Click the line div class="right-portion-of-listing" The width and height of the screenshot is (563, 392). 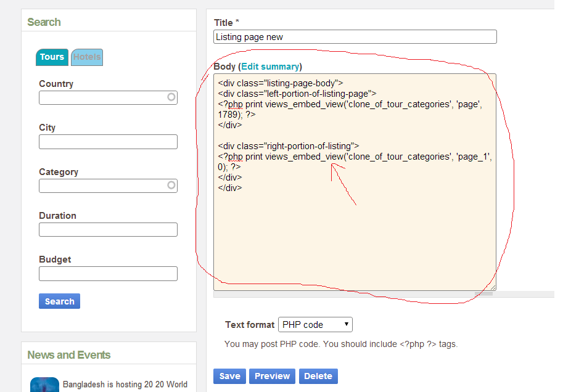click(289, 146)
